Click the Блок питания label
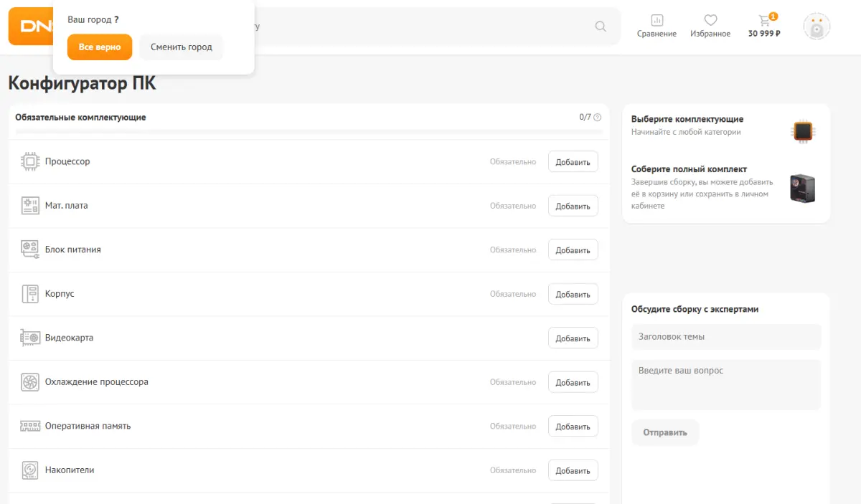The height and width of the screenshot is (504, 861). point(73,249)
